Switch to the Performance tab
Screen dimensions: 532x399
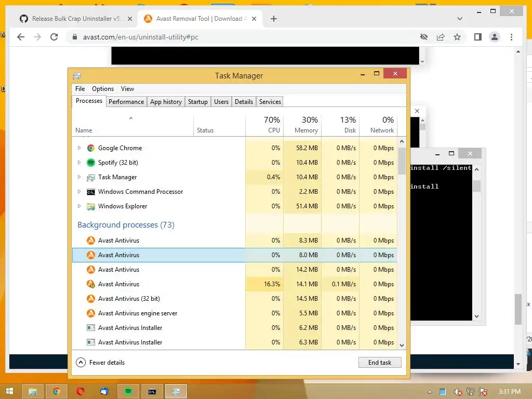click(x=126, y=102)
